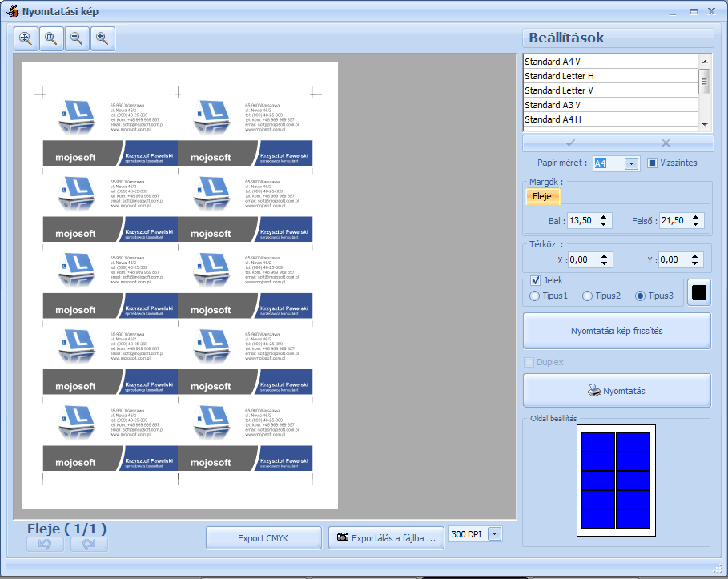Increase the Térköz Y spacing value
The image size is (728, 579).
click(694, 255)
